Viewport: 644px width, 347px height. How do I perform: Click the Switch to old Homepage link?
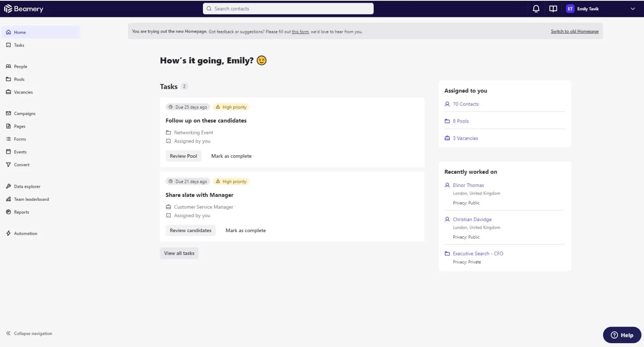[574, 31]
